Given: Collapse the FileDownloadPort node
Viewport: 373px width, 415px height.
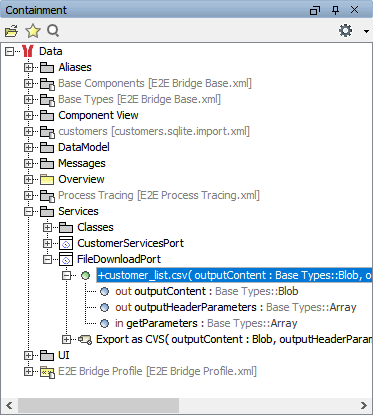Looking at the screenshot, I should tap(47, 259).
